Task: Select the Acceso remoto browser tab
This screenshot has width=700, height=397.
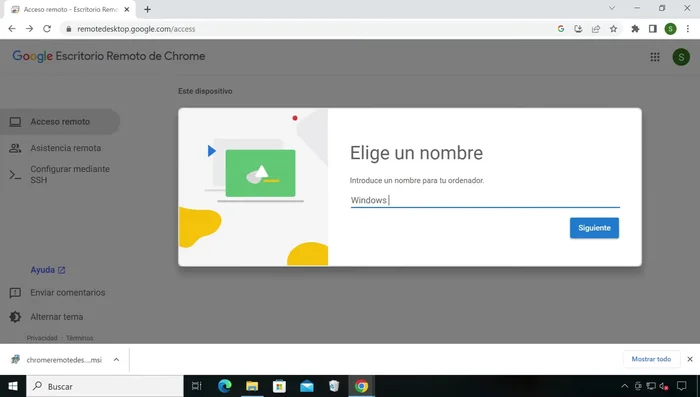Action: tap(69, 9)
